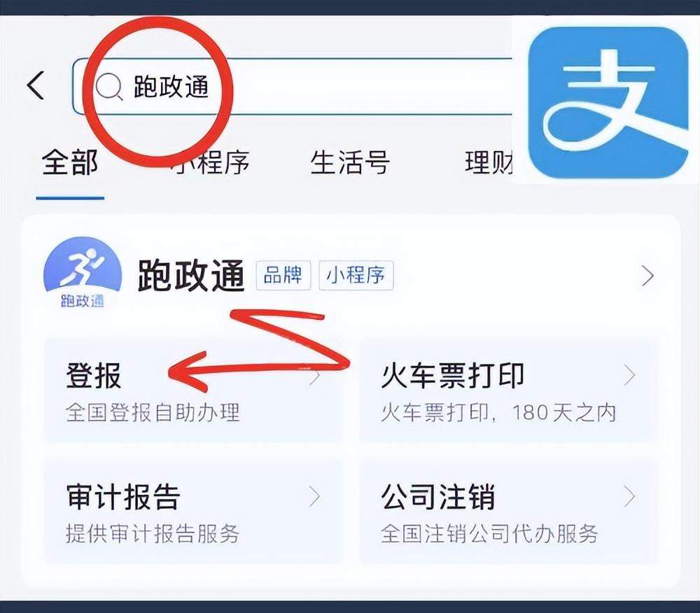Viewport: 700px width, 613px height.
Task: Switch to the 小程序 tab
Action: (210, 162)
